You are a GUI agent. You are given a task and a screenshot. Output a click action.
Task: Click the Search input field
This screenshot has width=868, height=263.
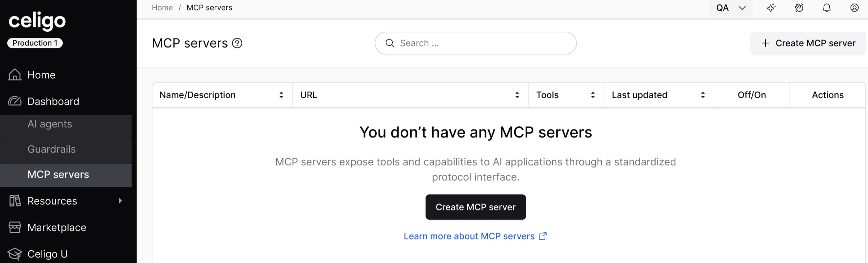pos(475,43)
